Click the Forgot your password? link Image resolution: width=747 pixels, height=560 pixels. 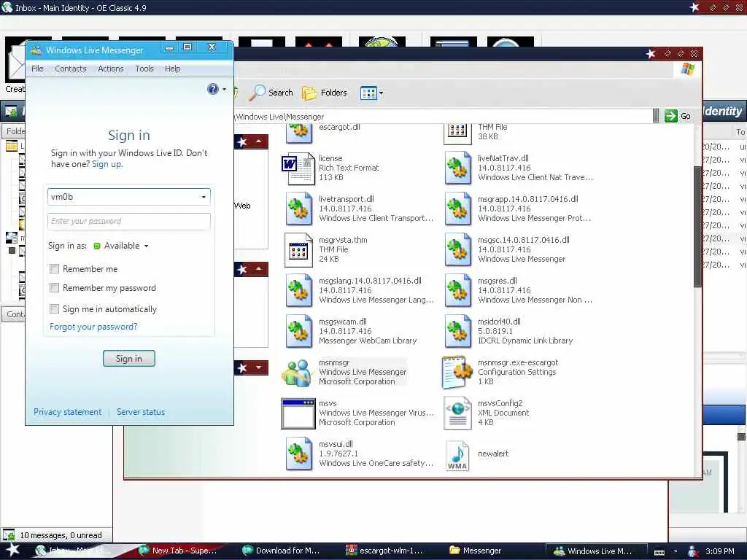pos(93,327)
